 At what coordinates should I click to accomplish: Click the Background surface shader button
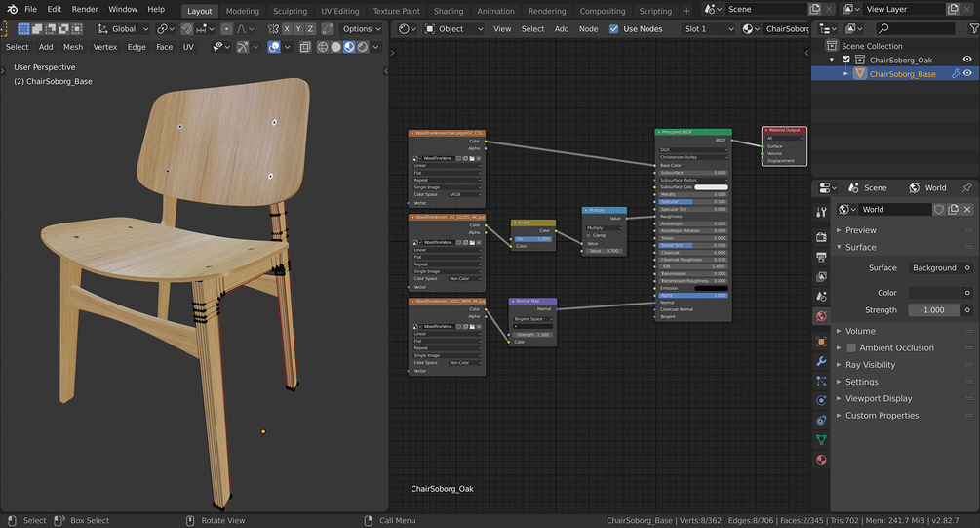point(934,267)
